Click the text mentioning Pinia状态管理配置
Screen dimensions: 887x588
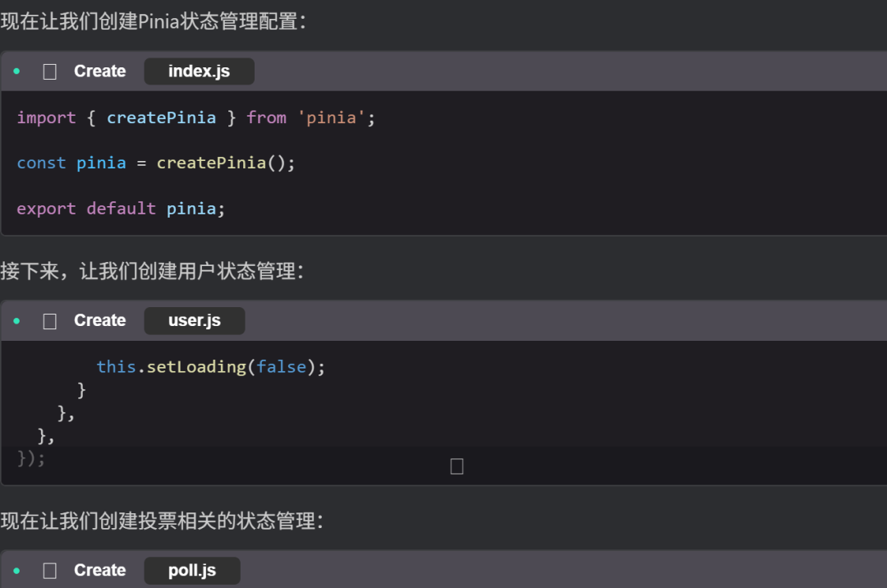[153, 22]
